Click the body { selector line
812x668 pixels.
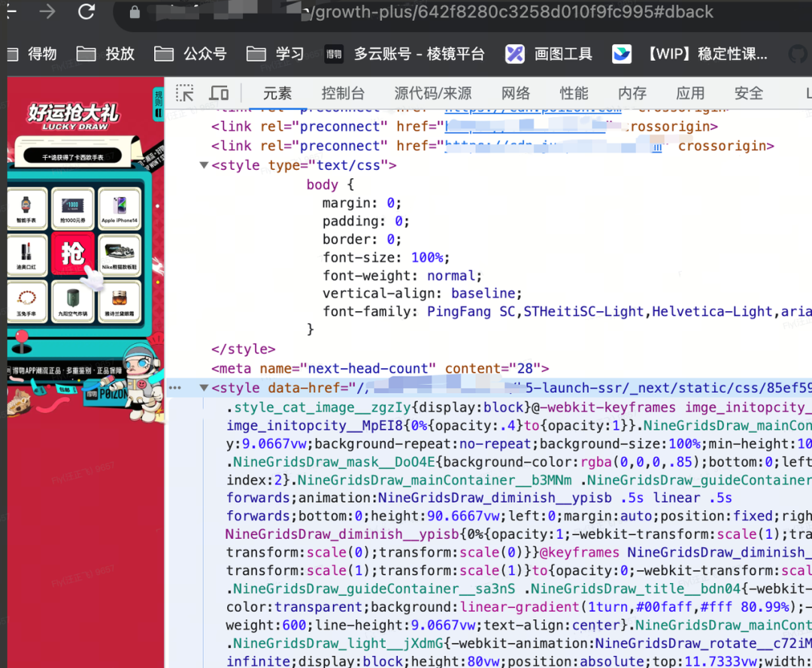coord(330,185)
